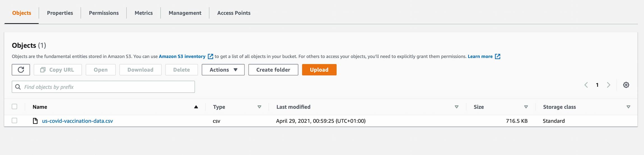Go to the previous page arrow
This screenshot has height=155, width=644.
coord(586,85)
